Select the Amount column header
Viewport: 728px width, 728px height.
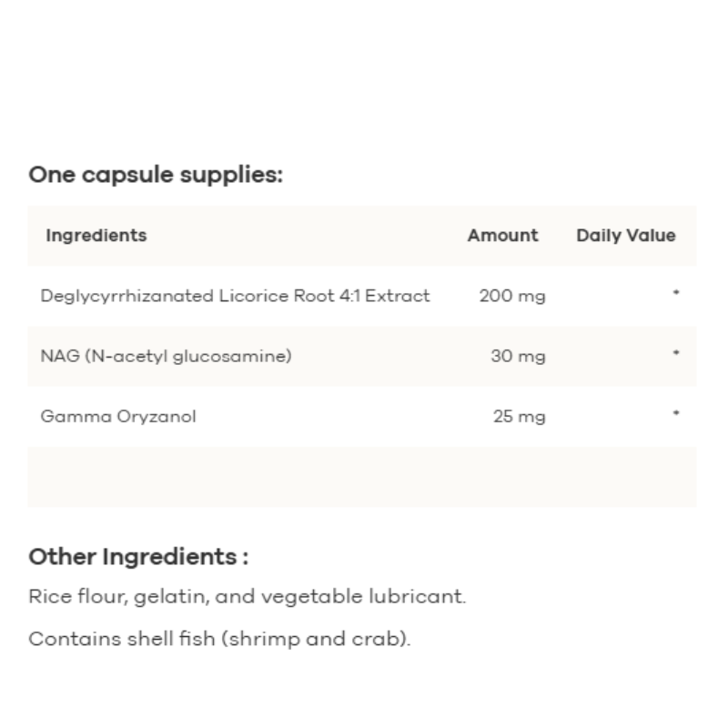point(502,235)
